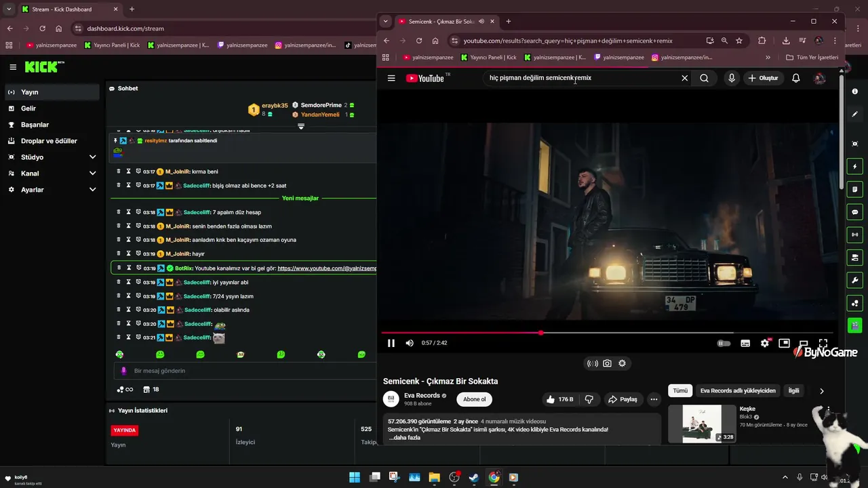
Task: Click broadcast icon under the player
Action: pyautogui.click(x=593, y=363)
